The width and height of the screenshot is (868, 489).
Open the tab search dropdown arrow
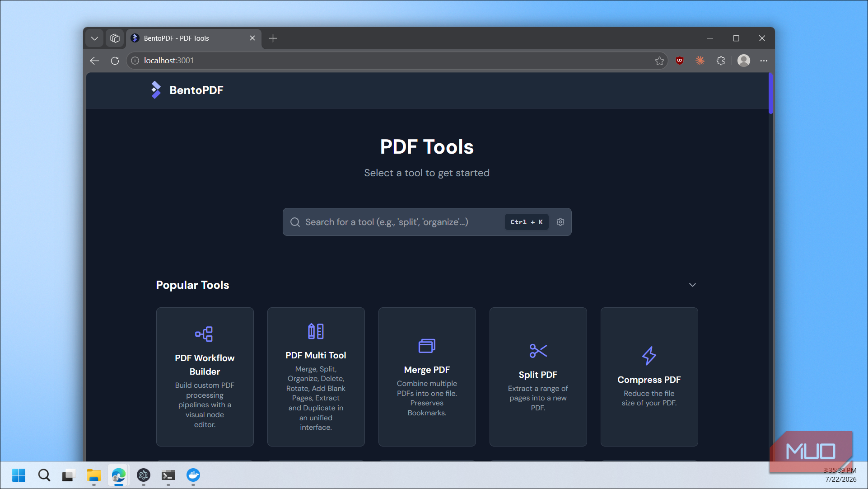coord(94,38)
